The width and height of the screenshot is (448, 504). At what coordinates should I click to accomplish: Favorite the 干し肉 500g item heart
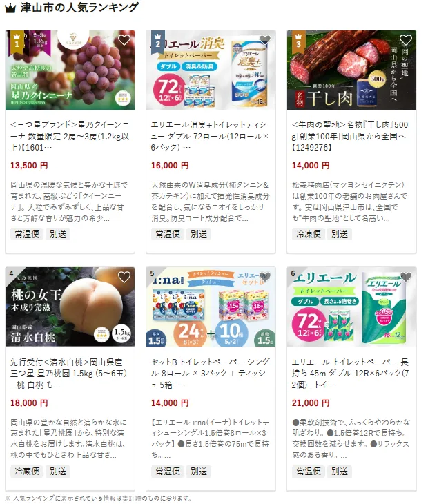(406, 40)
